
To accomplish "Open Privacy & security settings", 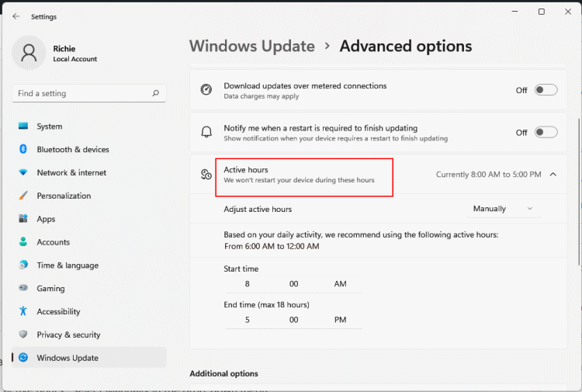I will [x=89, y=335].
